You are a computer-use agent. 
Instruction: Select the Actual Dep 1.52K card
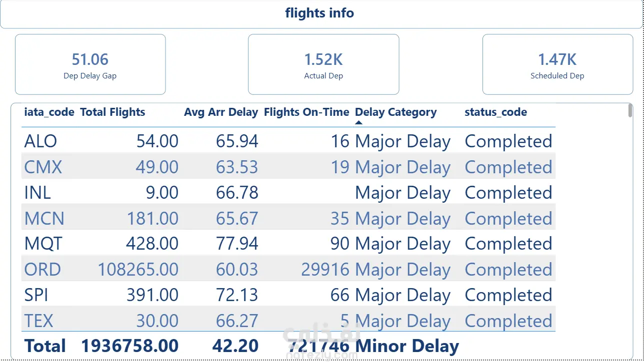coord(323,64)
